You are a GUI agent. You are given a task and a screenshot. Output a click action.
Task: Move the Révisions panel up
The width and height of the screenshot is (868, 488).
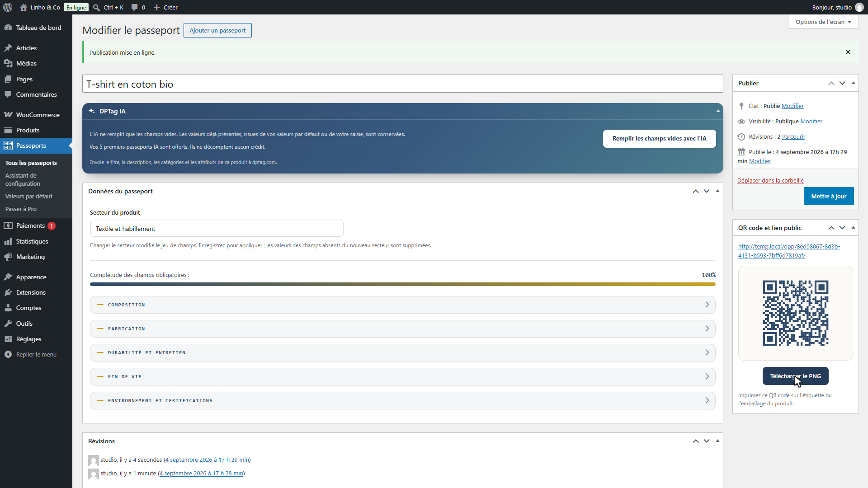696,441
